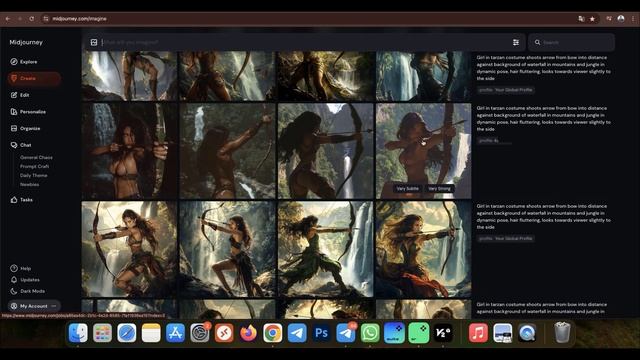Open the Trash in the dock
This screenshot has width=640, height=360.
point(562,333)
